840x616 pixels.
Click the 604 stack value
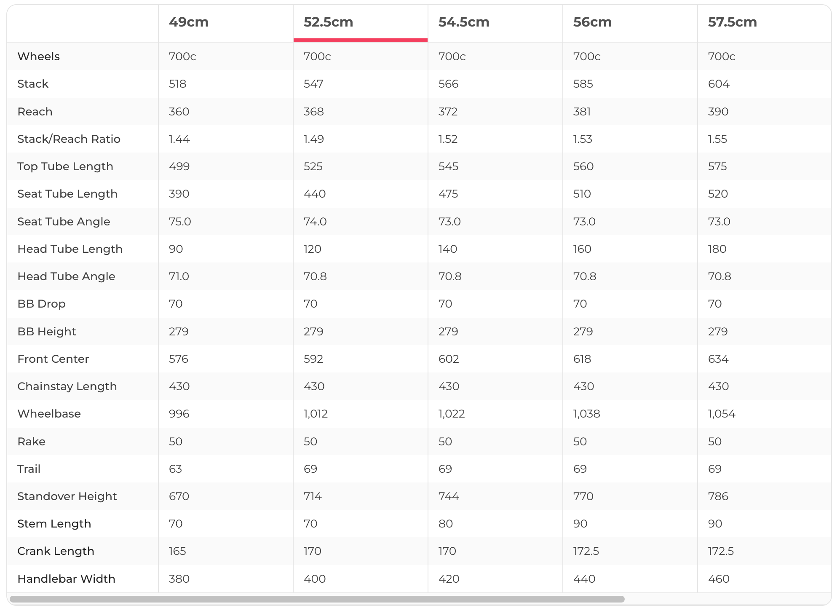point(719,84)
